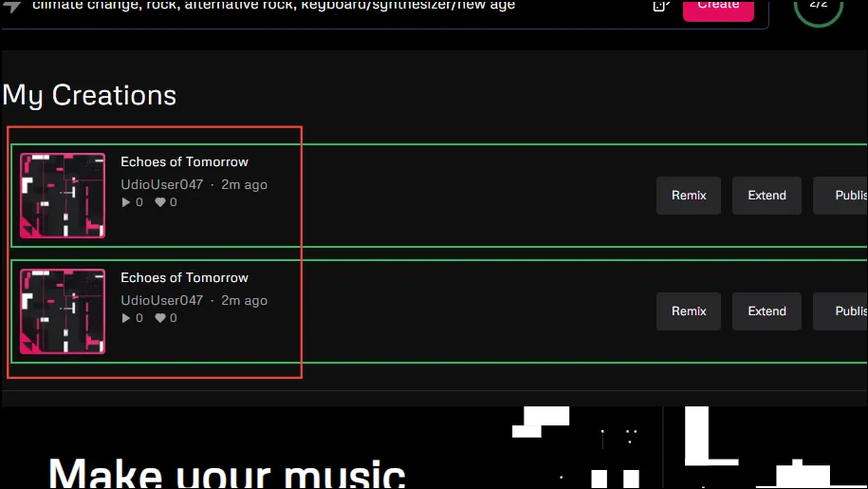This screenshot has width=868, height=489.
Task: Extend the first Echoes of Tomorrow track
Action: (x=766, y=196)
